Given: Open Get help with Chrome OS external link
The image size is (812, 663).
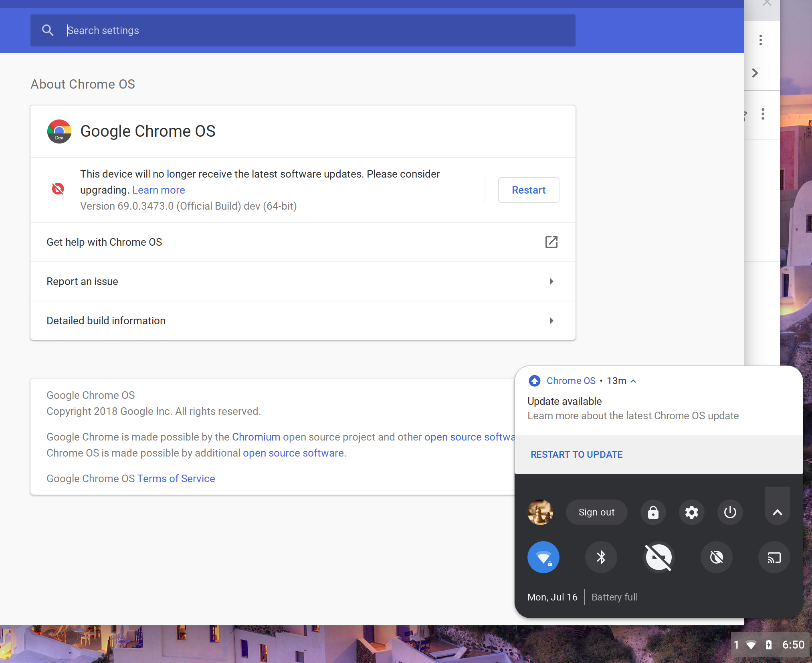Looking at the screenshot, I should [x=551, y=242].
